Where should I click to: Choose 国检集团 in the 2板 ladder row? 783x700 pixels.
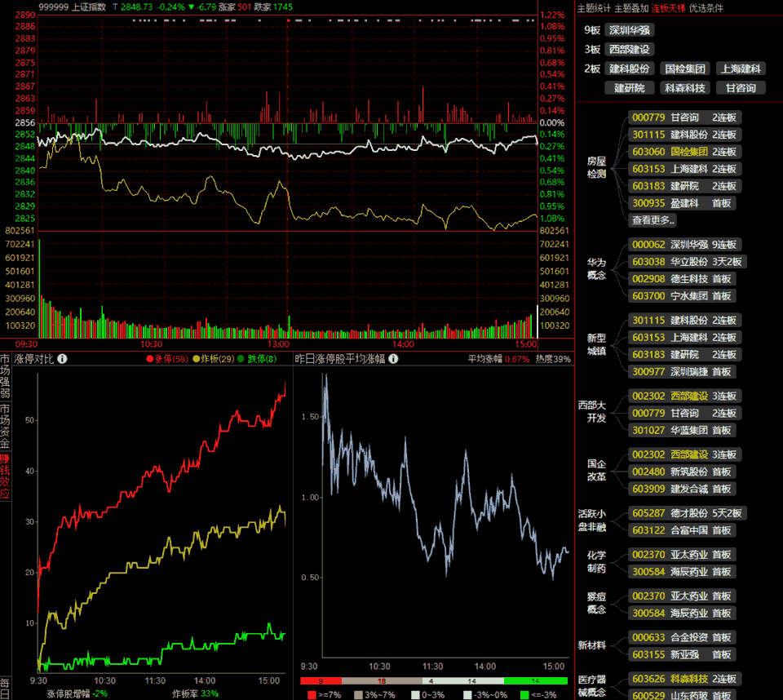click(x=685, y=69)
